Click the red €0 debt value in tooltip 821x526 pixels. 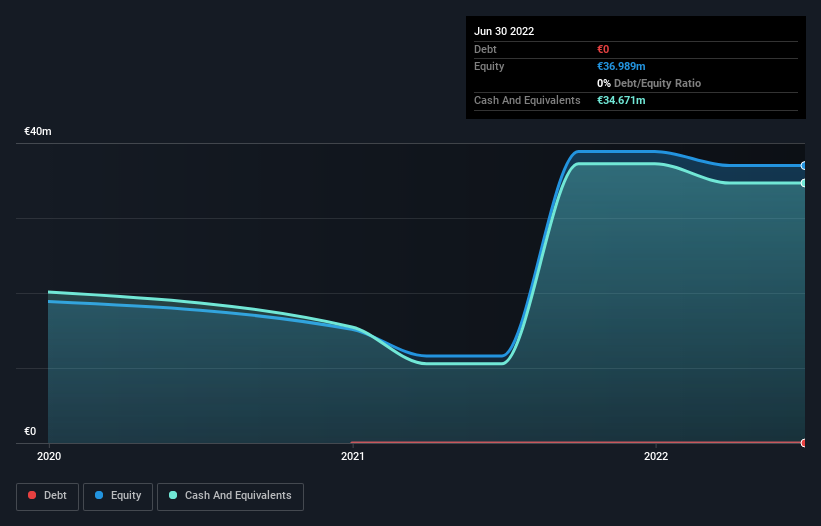click(603, 49)
